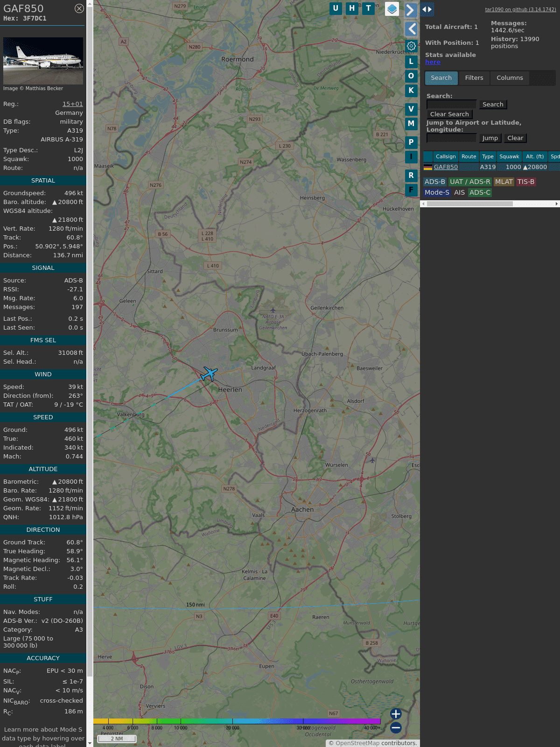
Task: Toggle ADS-B source legend filter
Action: (x=435, y=182)
